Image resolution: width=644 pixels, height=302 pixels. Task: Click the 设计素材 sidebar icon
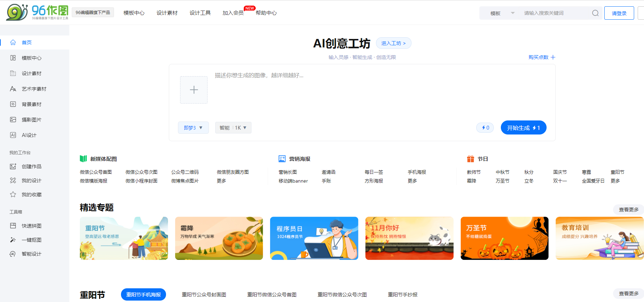[13, 73]
